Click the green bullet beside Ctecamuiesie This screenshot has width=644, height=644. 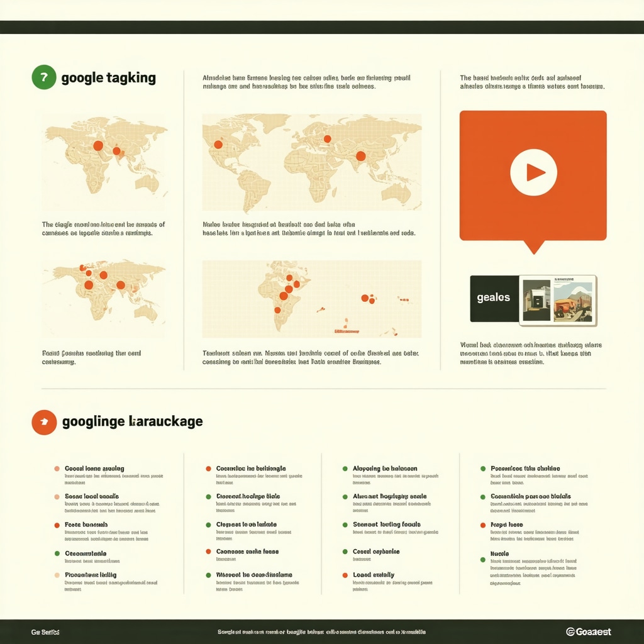(57, 553)
